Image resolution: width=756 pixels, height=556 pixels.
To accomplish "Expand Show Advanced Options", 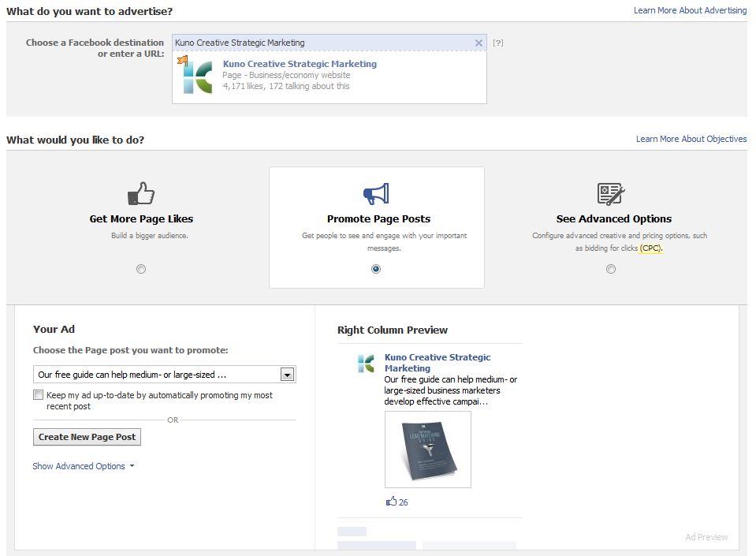I will pos(83,466).
